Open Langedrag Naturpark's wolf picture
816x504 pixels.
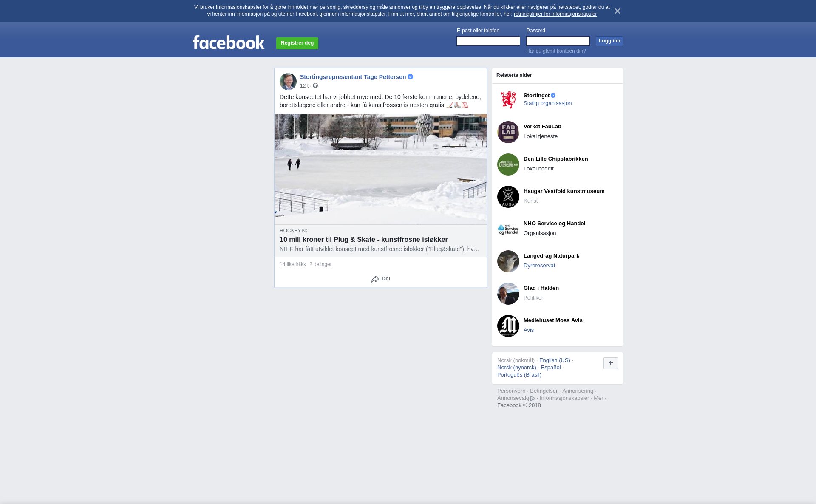coord(508,261)
